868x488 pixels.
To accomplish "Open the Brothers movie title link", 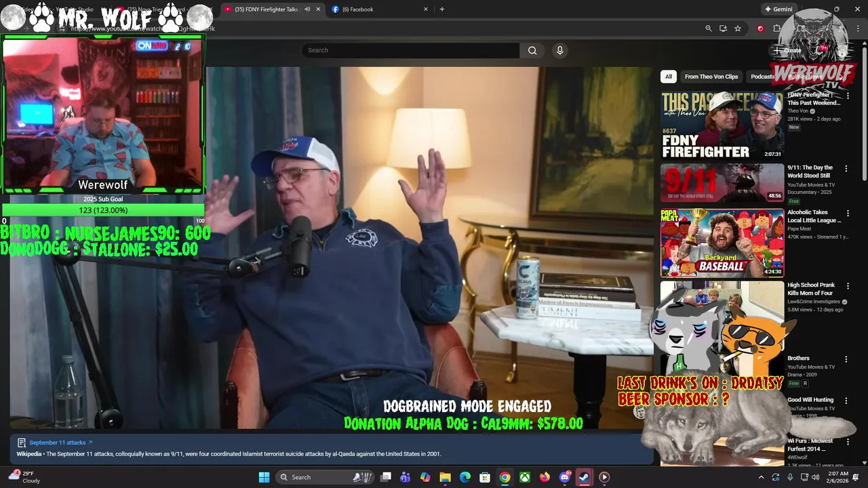I will 799,358.
